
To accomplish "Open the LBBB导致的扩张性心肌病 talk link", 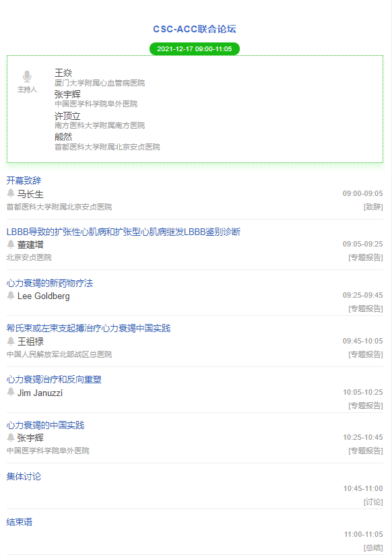I will click(123, 232).
